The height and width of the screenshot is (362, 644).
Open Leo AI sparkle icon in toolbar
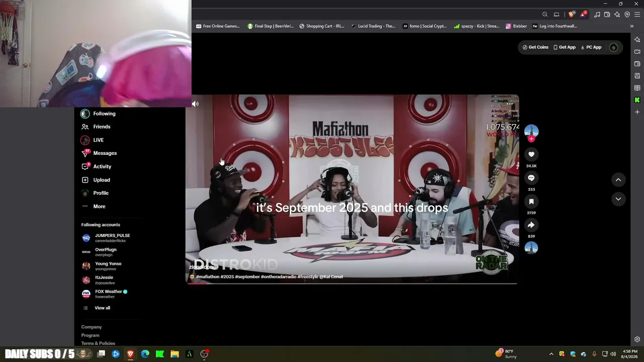click(x=617, y=15)
